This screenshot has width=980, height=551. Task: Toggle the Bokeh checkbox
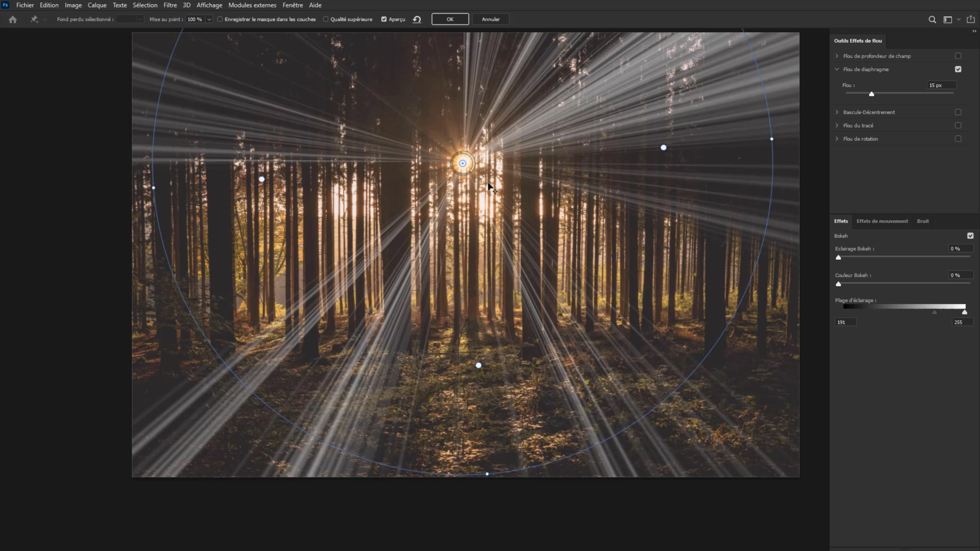pyautogui.click(x=970, y=236)
